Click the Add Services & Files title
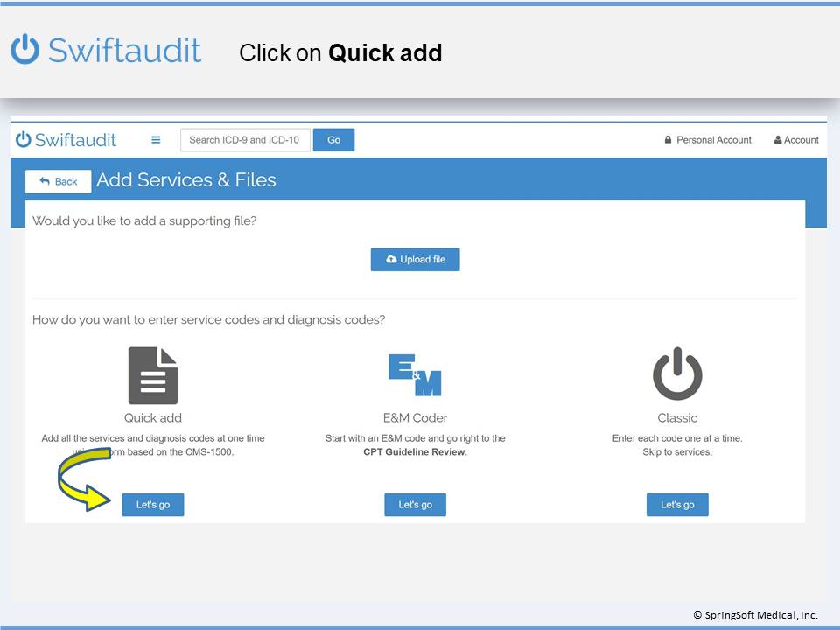Screen dimensions: 840x630 click(x=186, y=180)
